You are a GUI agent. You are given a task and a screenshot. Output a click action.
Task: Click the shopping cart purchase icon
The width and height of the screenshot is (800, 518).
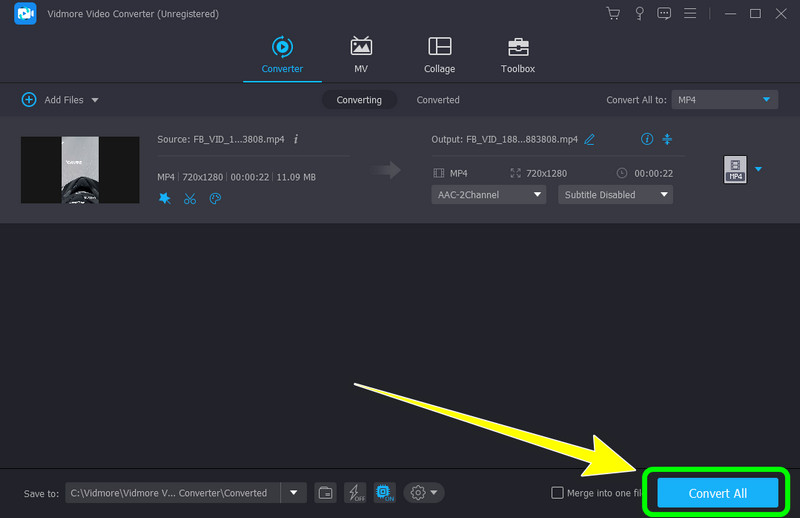(612, 14)
